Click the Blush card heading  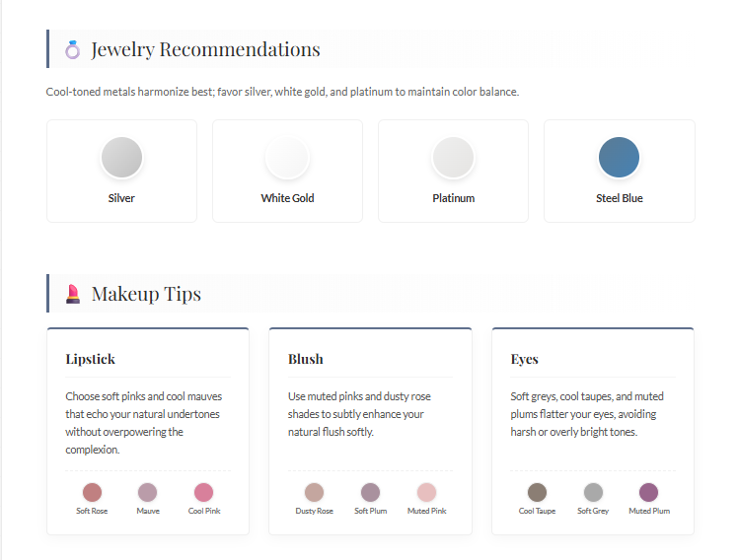coord(306,359)
